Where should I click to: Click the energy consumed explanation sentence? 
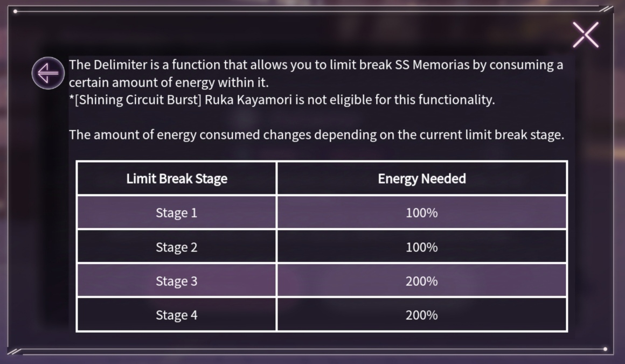pyautogui.click(x=316, y=135)
